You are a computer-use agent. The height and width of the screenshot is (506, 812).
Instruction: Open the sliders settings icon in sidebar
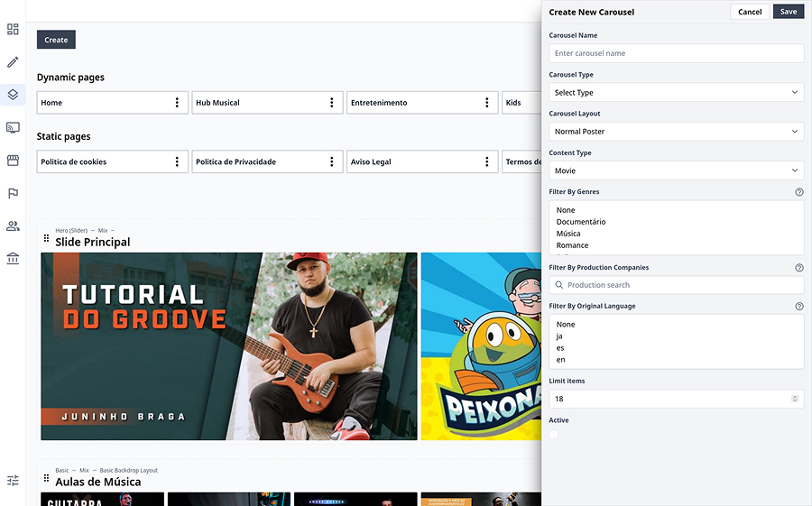coord(13,480)
